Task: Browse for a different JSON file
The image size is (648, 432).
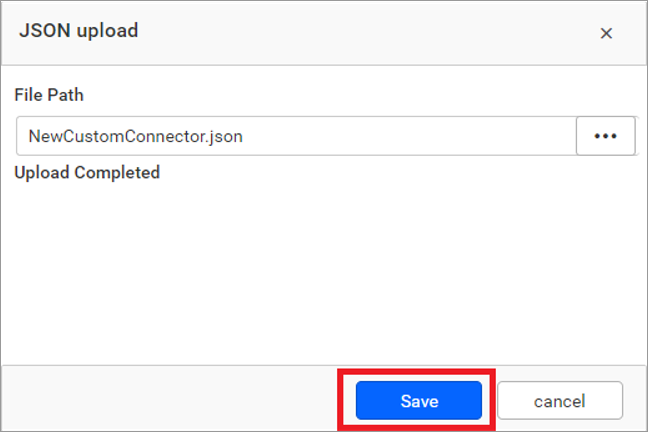Action: [606, 136]
